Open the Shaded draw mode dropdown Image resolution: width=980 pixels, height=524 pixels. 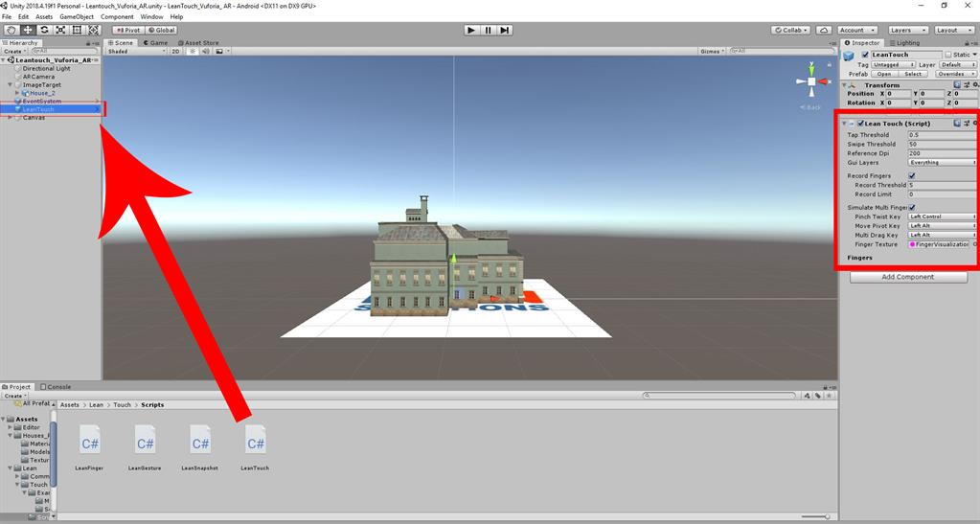pos(136,52)
